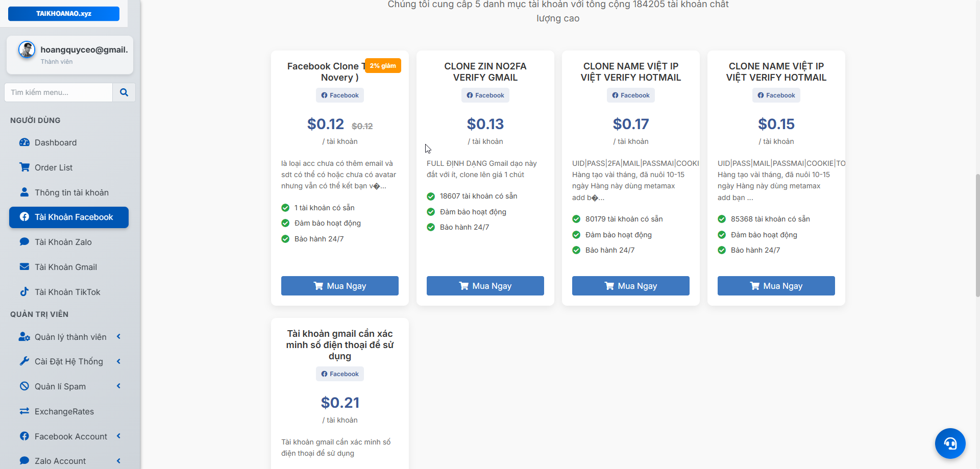
Task: Expand the Facebook Account submenu
Action: [118, 436]
